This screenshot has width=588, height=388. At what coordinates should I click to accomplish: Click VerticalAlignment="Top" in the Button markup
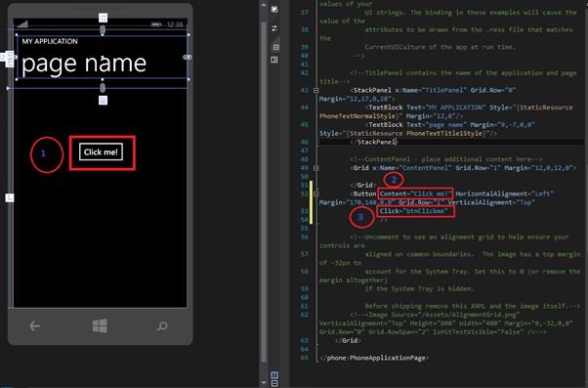pyautogui.click(x=491, y=202)
